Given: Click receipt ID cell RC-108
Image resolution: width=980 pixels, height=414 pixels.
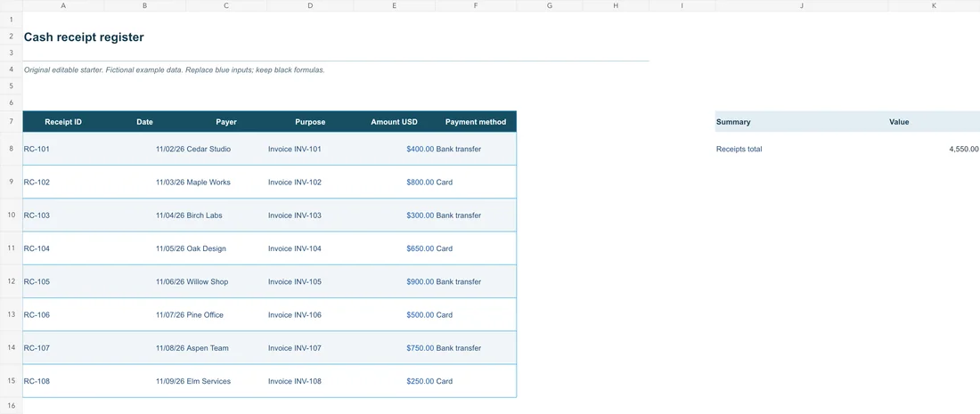Looking at the screenshot, I should (63, 381).
